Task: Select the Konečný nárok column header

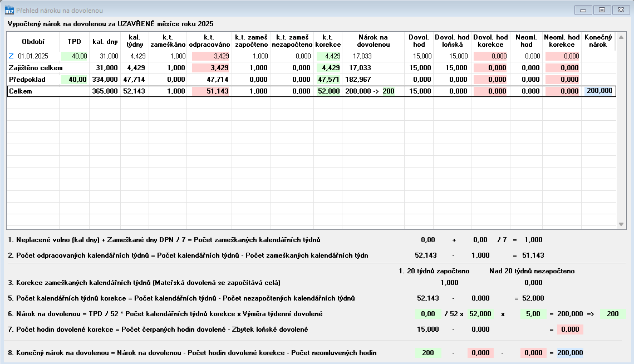Action: tap(597, 41)
